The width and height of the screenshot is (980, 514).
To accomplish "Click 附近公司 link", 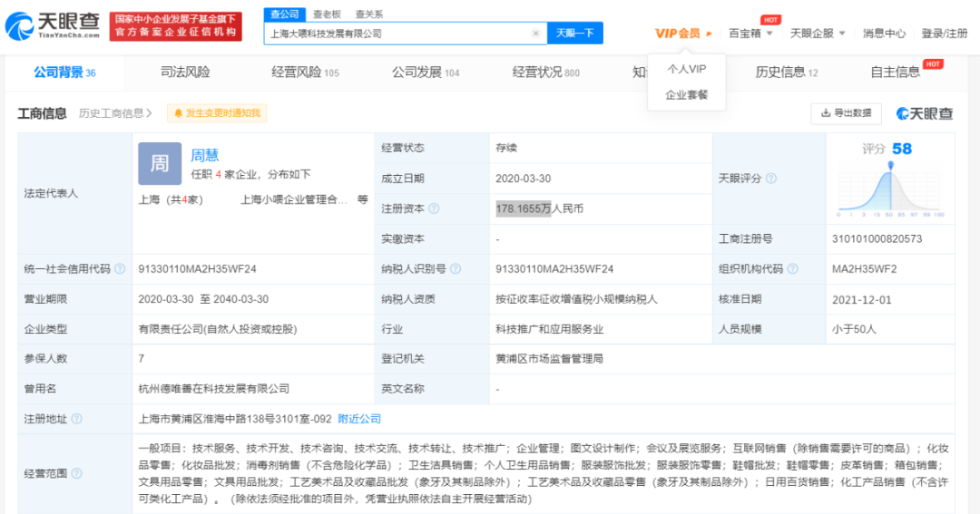I will [359, 419].
